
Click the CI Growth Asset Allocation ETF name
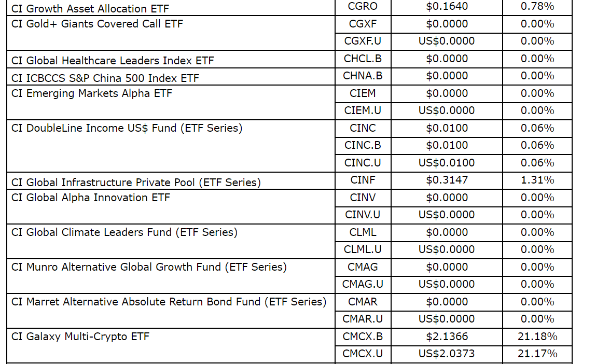pyautogui.click(x=90, y=9)
